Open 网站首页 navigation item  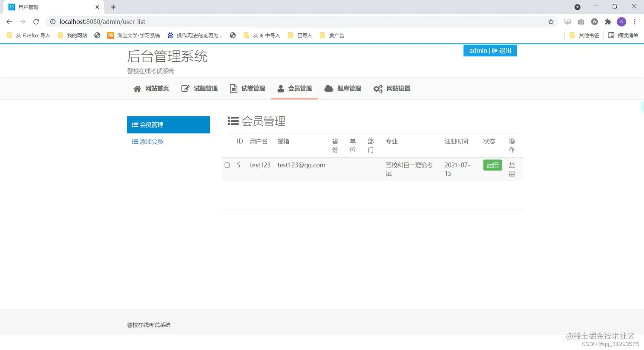click(151, 89)
